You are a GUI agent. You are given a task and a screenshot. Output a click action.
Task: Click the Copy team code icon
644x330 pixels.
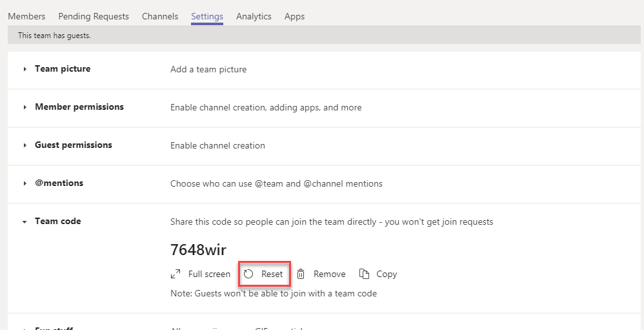click(x=364, y=274)
